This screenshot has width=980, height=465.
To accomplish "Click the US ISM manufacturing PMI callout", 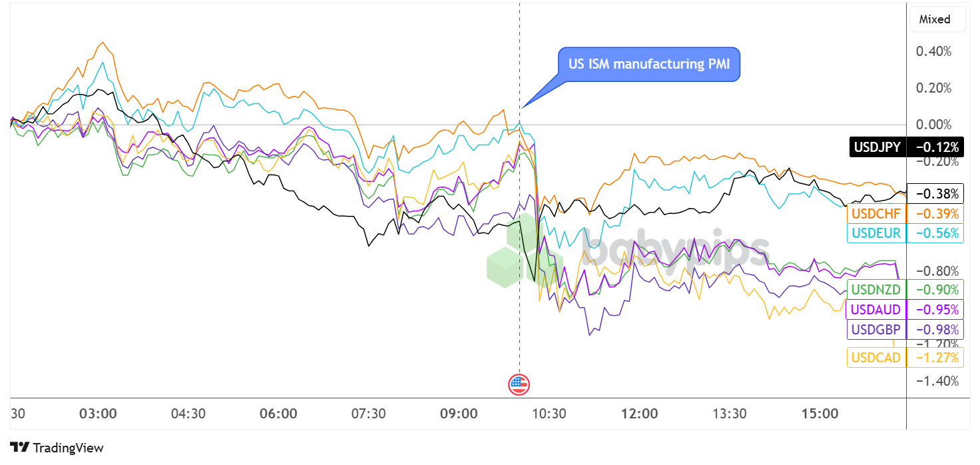I will pos(648,65).
